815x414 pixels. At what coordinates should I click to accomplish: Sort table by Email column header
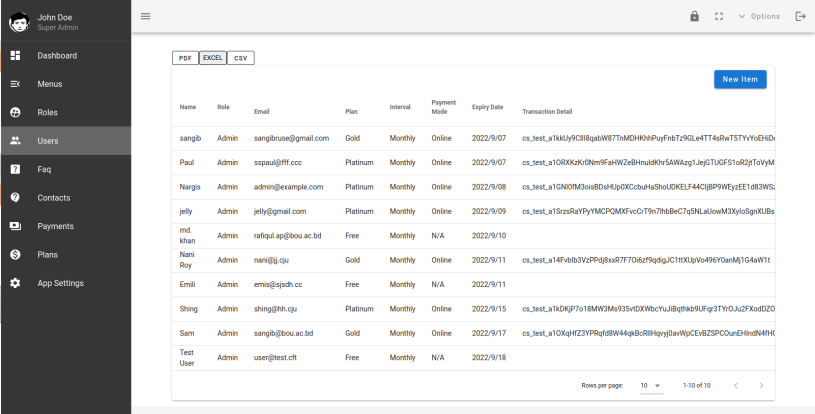coord(266,111)
